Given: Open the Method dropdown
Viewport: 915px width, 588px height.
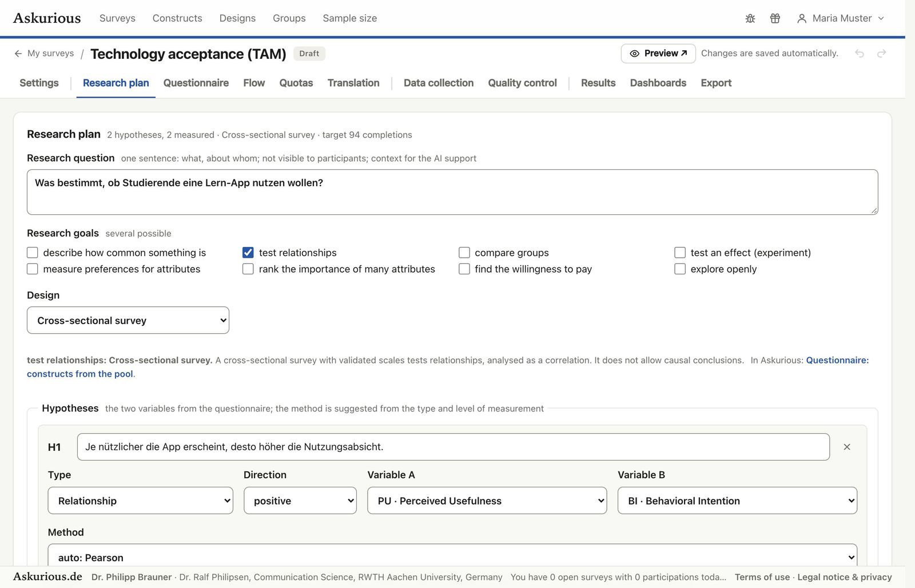Looking at the screenshot, I should pyautogui.click(x=452, y=555).
